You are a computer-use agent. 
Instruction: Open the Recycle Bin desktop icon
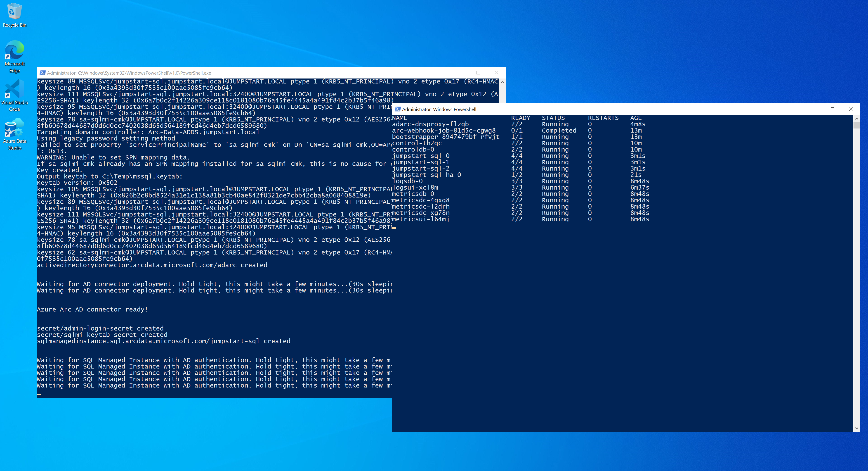[14, 15]
